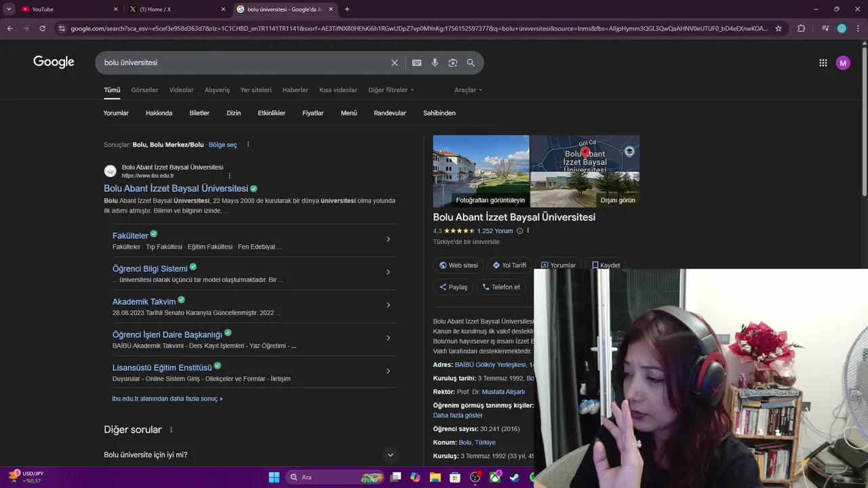Image resolution: width=868 pixels, height=488 pixels.
Task: Click the 'Yol Tarifi' directions button
Action: pos(509,265)
